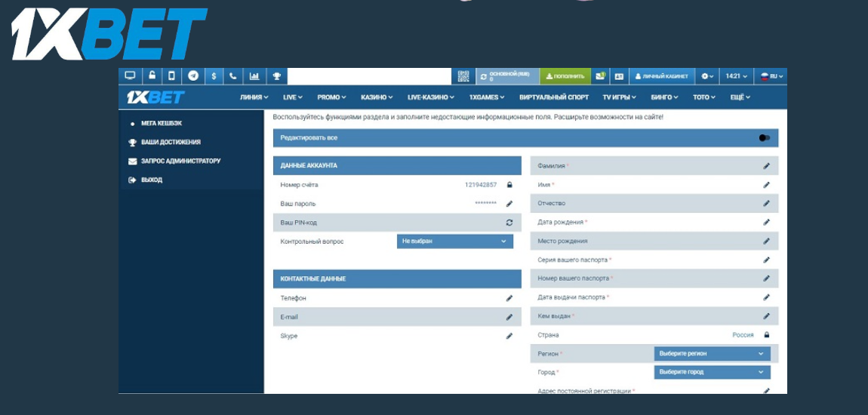Image resolution: width=868 pixels, height=415 pixels.
Task: Click the white search field in top bar
Action: click(370, 75)
